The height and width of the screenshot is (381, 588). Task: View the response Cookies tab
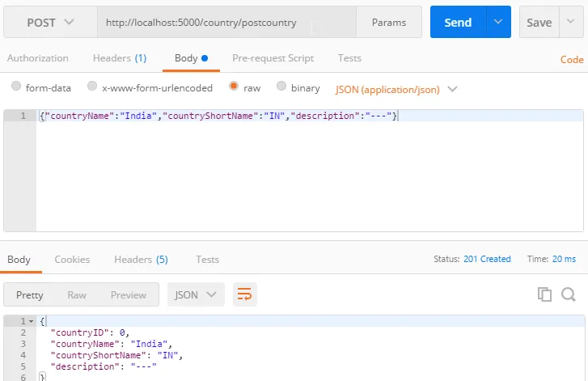(x=72, y=259)
